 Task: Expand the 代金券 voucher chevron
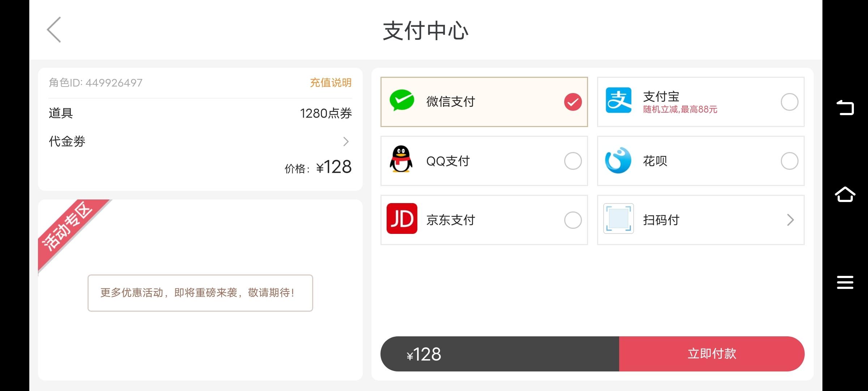tap(346, 142)
